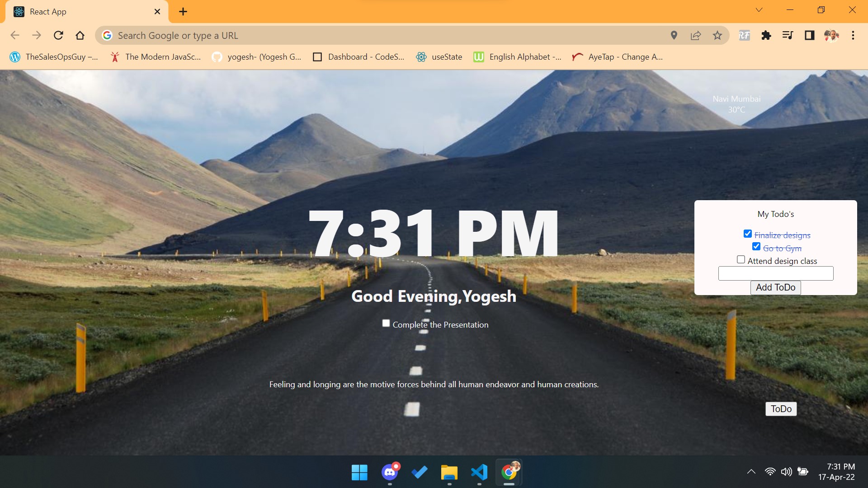Show hidden system tray icons

click(x=751, y=472)
